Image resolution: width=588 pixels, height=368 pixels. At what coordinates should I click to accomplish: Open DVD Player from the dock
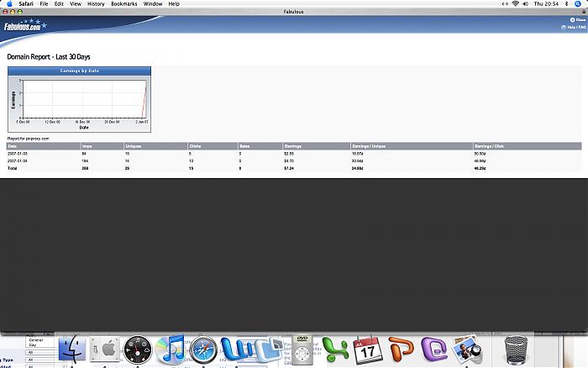302,350
